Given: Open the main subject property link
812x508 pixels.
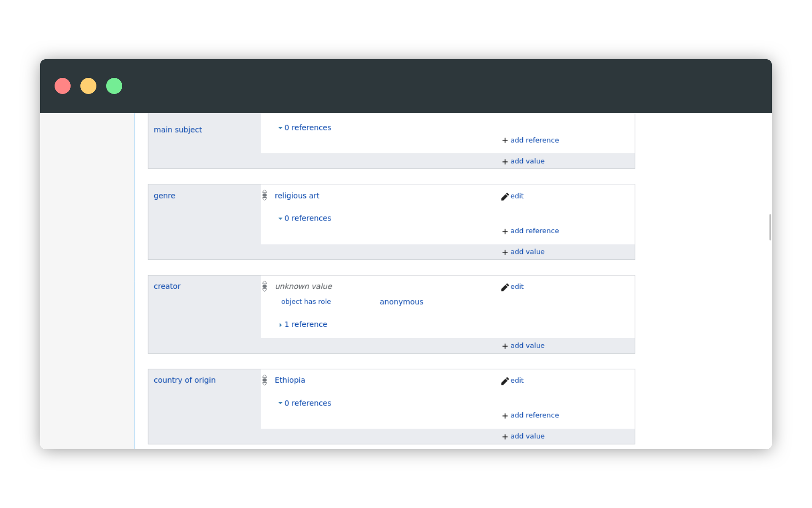Looking at the screenshot, I should pos(178,130).
